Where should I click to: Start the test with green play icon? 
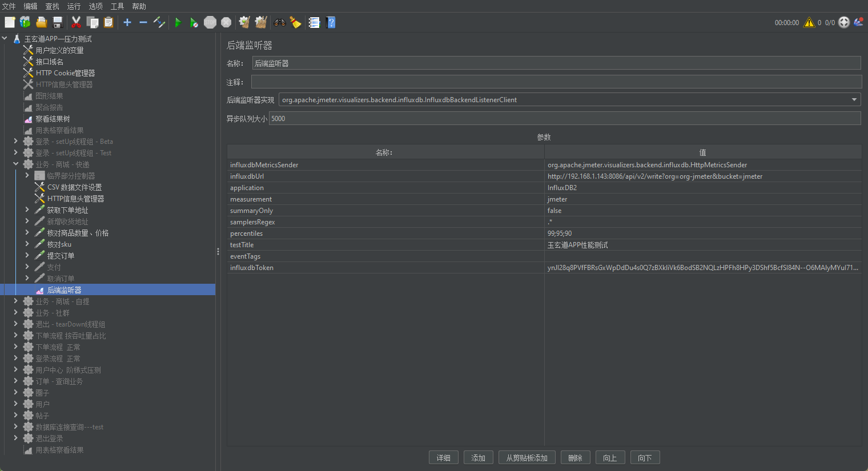coord(178,22)
